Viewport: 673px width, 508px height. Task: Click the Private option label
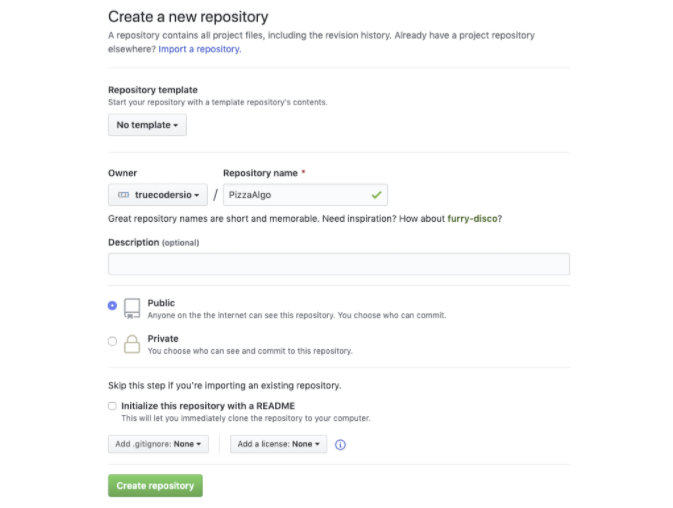[163, 339]
